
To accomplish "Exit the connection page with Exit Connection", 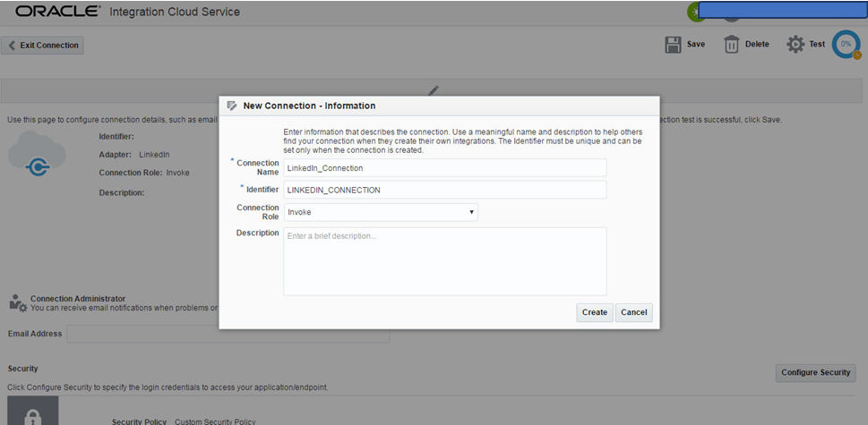I will click(x=43, y=46).
